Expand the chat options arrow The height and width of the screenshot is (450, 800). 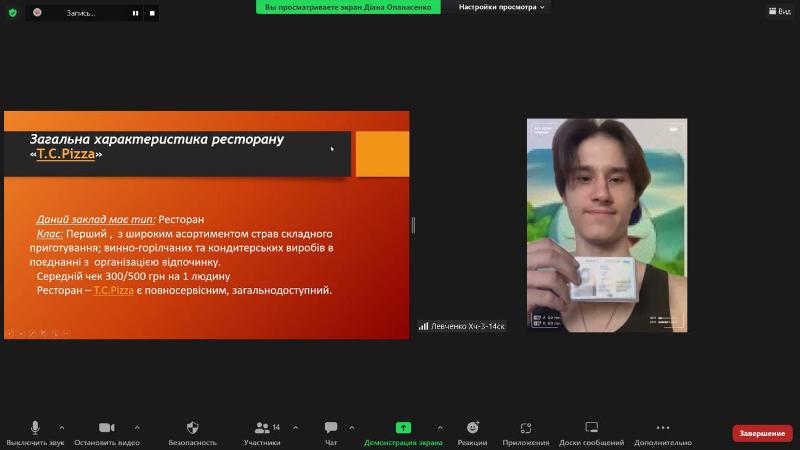352,428
